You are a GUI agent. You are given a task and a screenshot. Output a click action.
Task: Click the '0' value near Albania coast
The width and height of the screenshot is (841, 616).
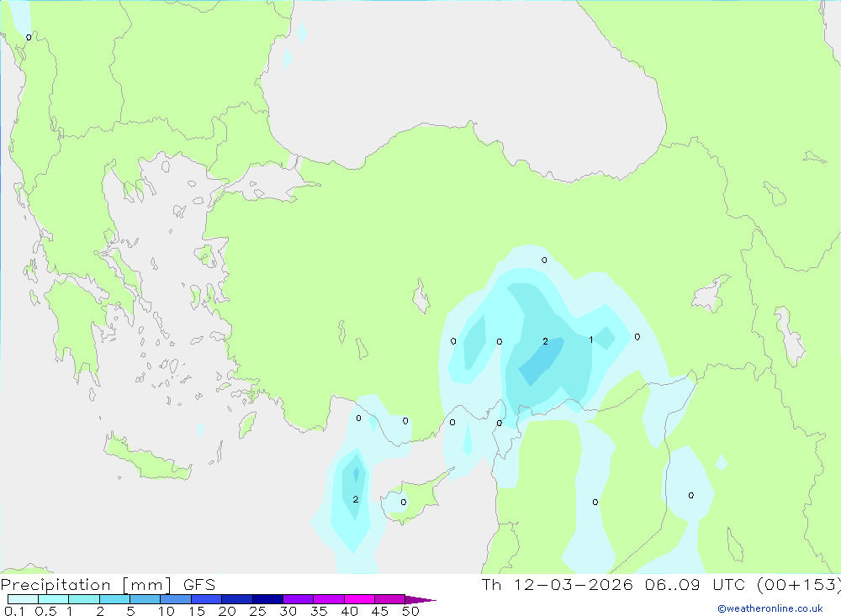pyautogui.click(x=29, y=38)
